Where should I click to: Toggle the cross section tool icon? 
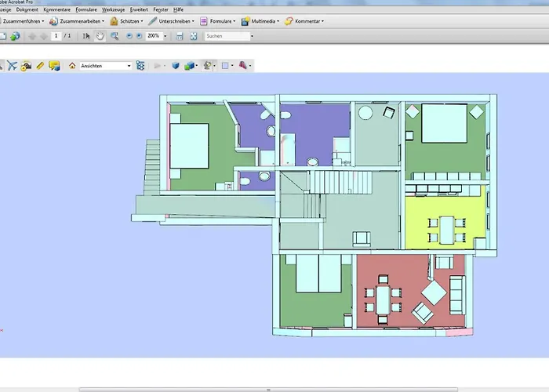pos(244,66)
